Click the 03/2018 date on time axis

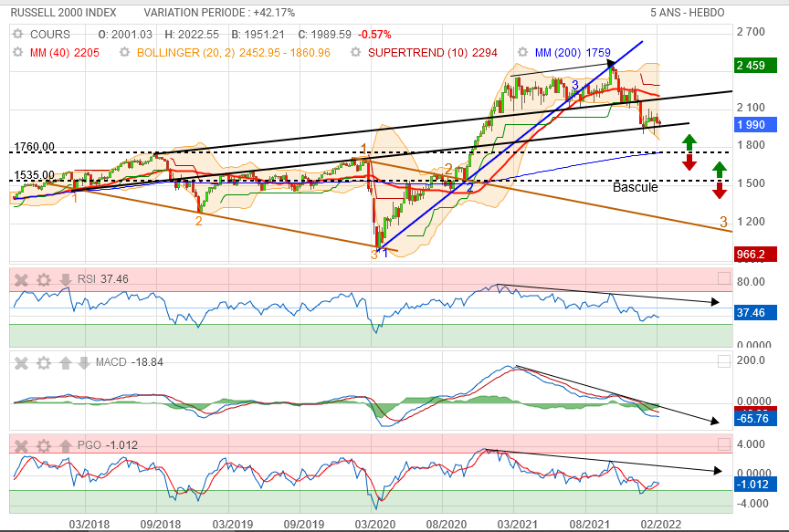[x=89, y=525]
